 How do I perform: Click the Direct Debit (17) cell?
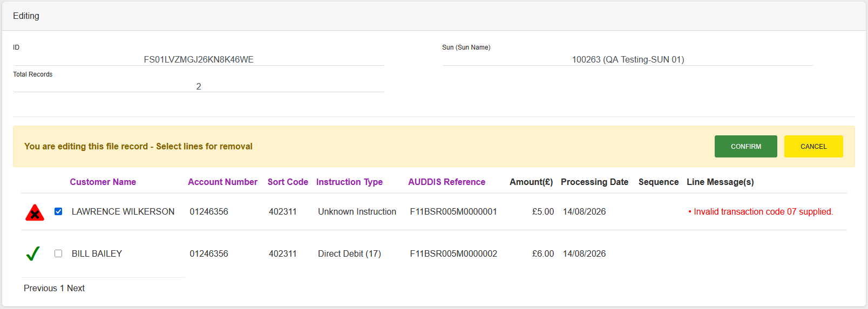[x=349, y=254]
